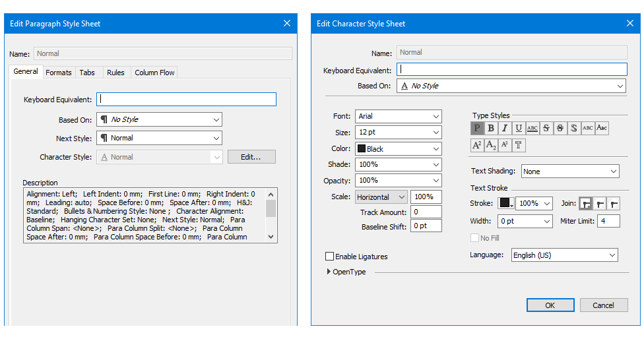Click the Stroke color swatch
Screen dimensions: 644x339
click(506, 203)
